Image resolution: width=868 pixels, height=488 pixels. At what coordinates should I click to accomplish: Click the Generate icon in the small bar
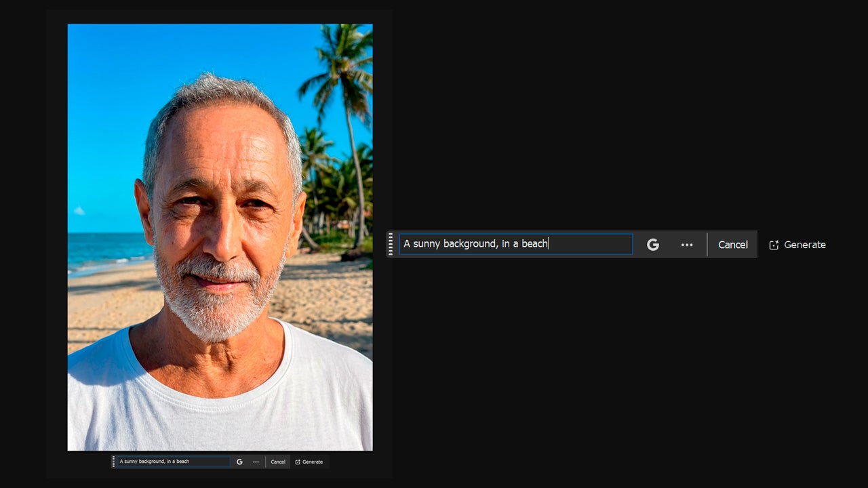tap(298, 462)
